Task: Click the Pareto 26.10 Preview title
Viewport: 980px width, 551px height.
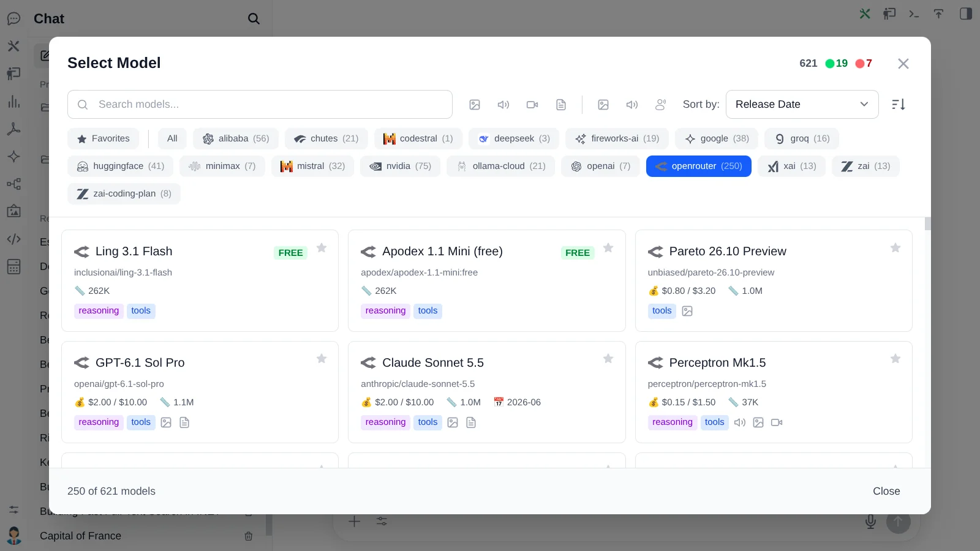Action: pyautogui.click(x=728, y=251)
